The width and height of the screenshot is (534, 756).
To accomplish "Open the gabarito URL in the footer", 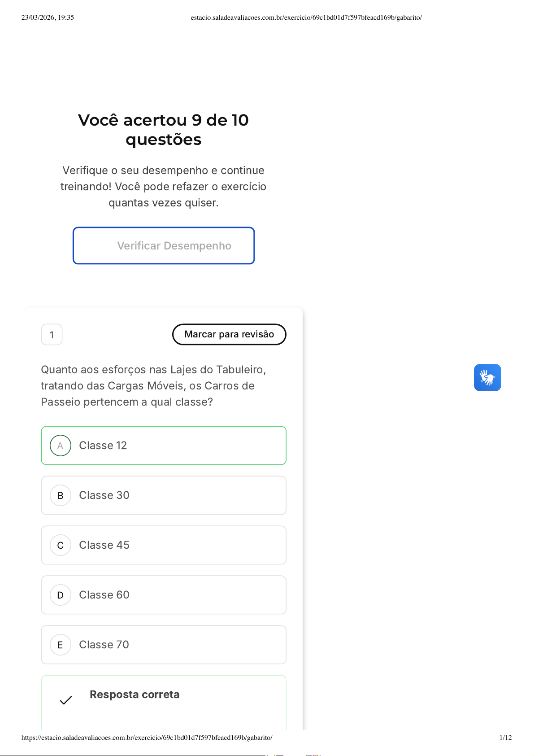I will 147,738.
